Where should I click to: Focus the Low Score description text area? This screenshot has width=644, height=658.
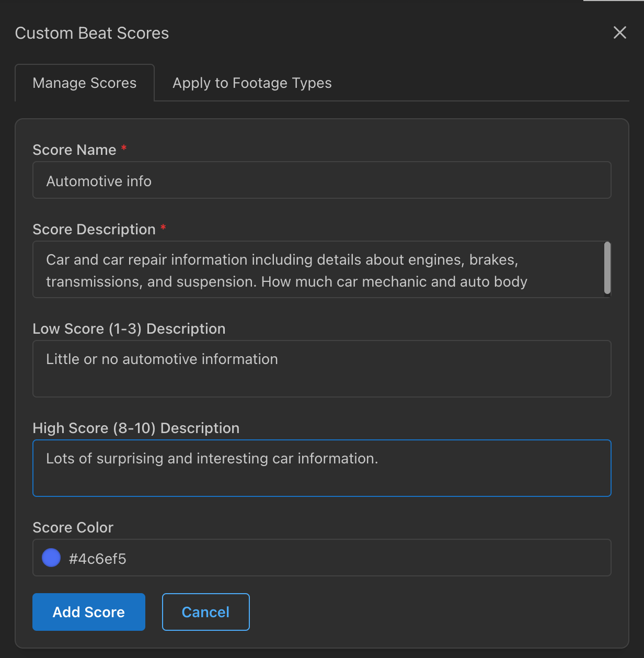tap(322, 369)
